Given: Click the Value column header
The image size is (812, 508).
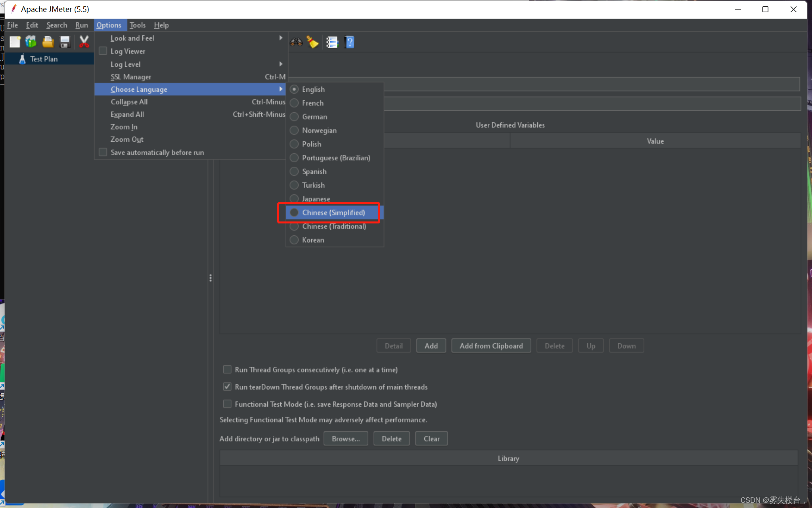Looking at the screenshot, I should (x=655, y=141).
